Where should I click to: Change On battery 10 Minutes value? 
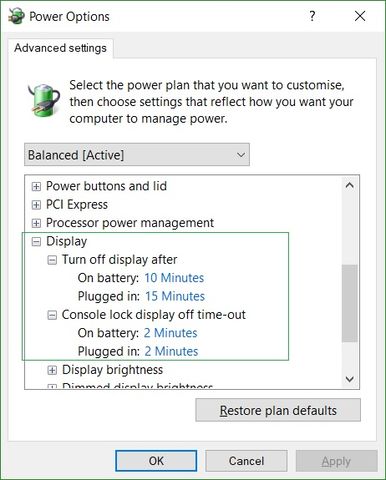[x=174, y=278]
